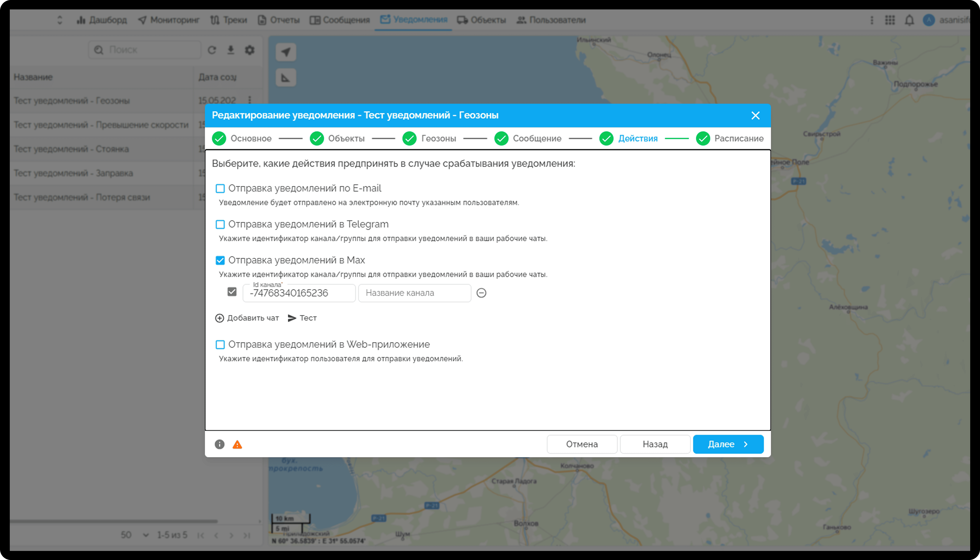980x560 pixels.
Task: Open Пользователи menu item
Action: 551,20
